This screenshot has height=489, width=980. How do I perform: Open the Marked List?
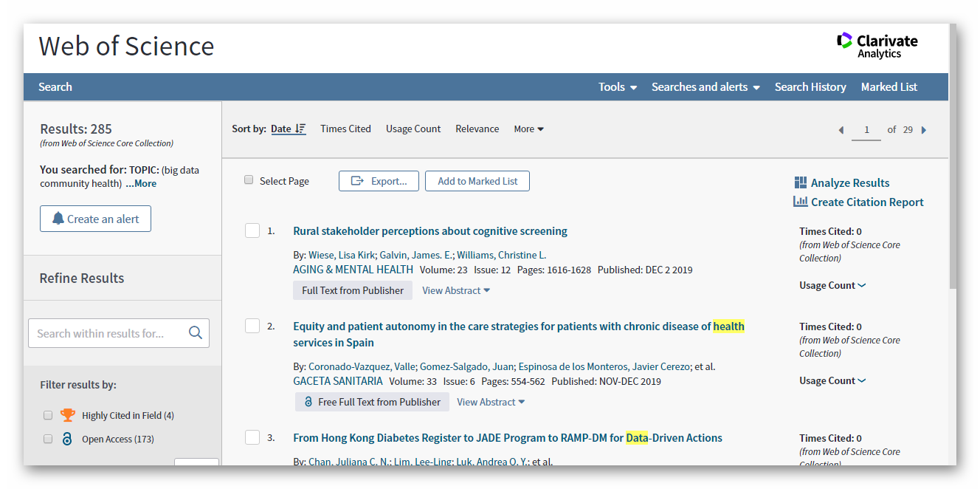pyautogui.click(x=889, y=87)
